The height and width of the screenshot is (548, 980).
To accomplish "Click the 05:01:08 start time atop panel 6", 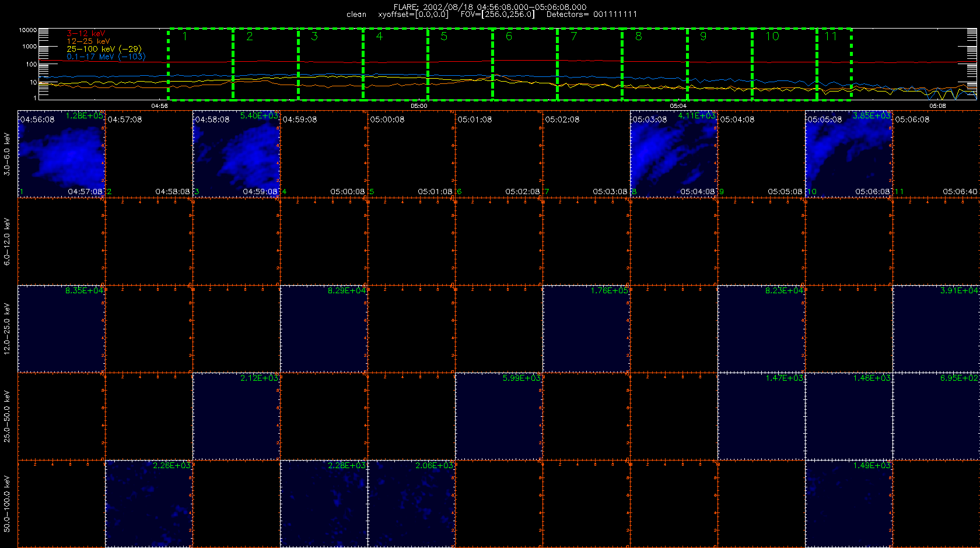I will pos(475,120).
